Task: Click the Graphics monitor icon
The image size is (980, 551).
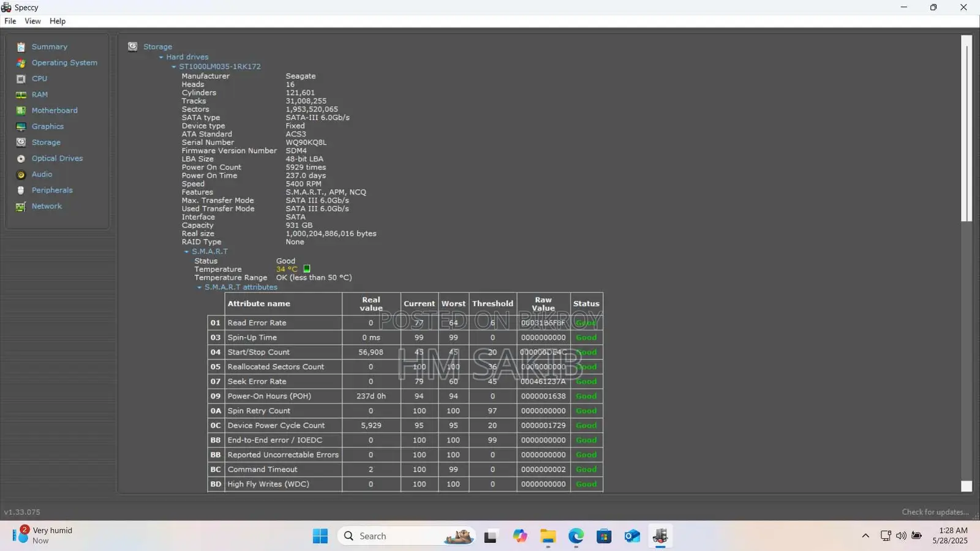Action: pyautogui.click(x=21, y=127)
